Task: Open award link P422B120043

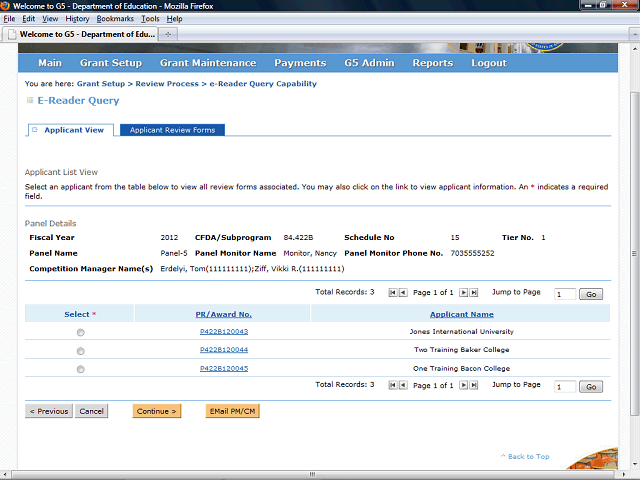Action: tap(224, 331)
